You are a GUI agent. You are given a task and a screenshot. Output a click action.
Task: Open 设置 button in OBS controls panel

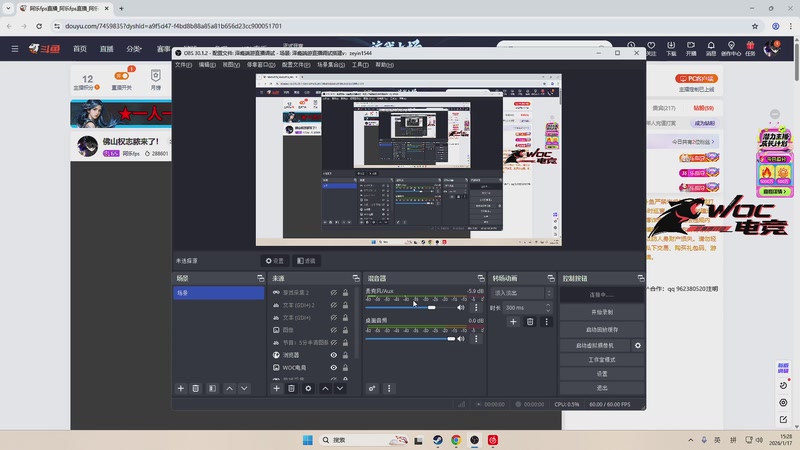tap(602, 374)
